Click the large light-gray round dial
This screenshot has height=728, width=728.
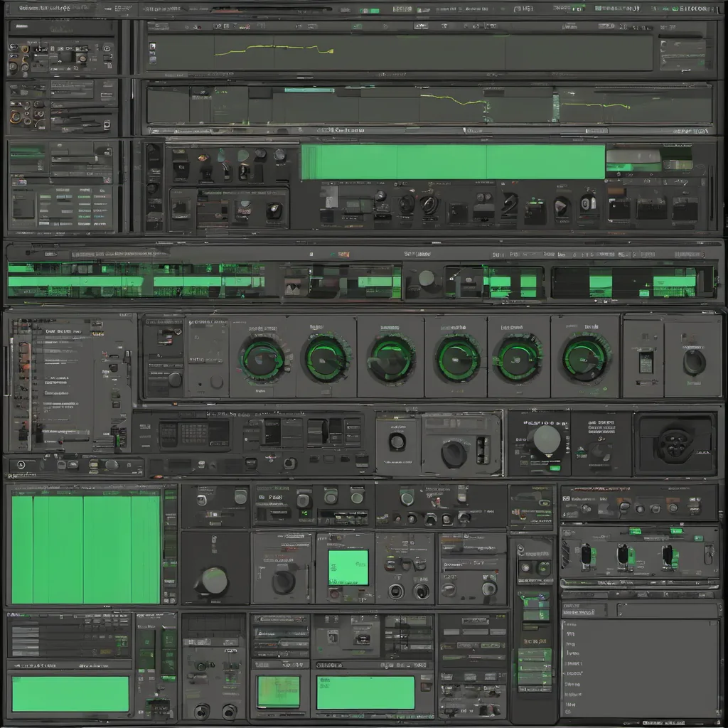[x=546, y=440]
